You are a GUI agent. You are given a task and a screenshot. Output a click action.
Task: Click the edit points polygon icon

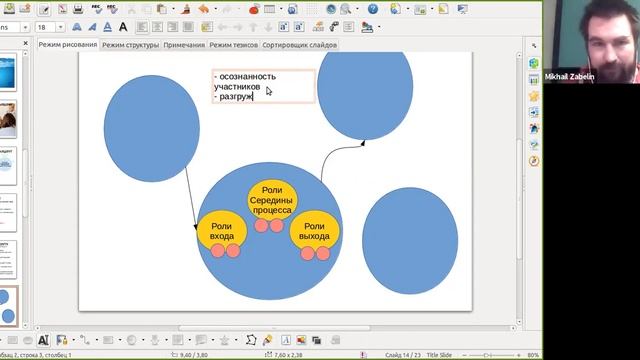(251, 340)
